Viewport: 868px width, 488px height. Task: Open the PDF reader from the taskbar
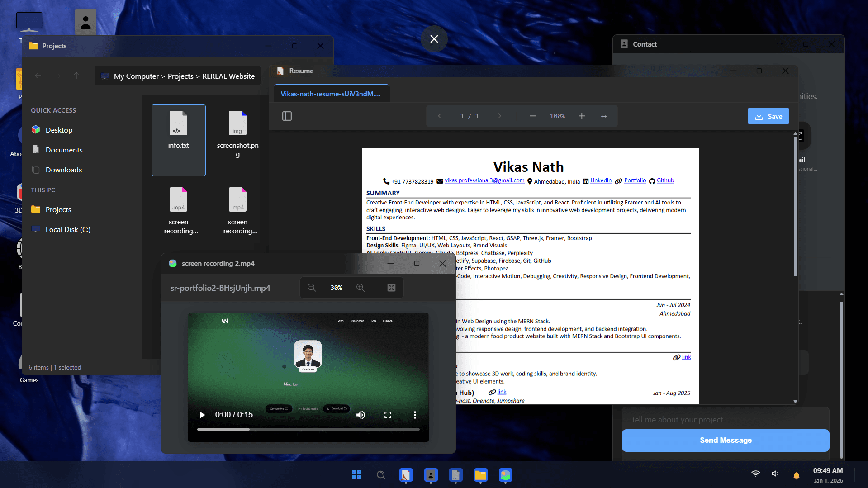406,475
